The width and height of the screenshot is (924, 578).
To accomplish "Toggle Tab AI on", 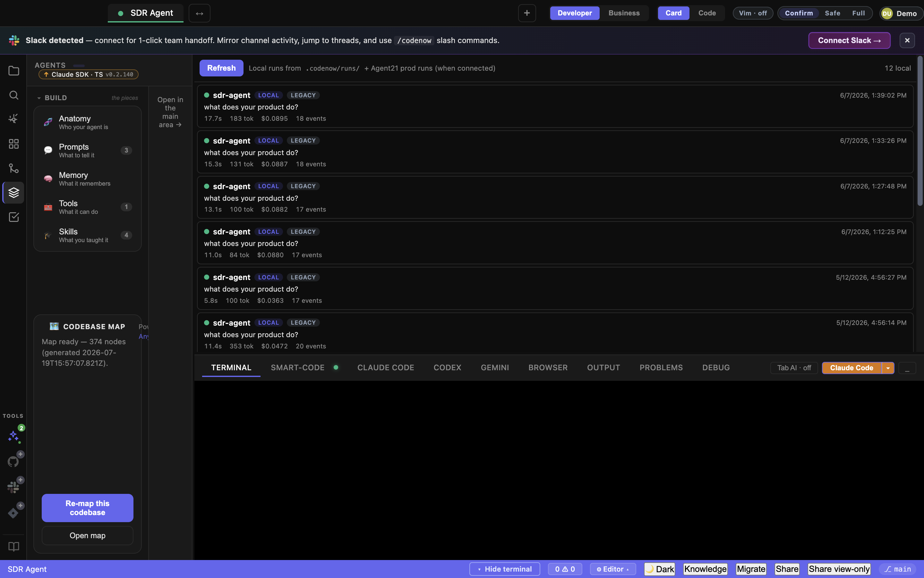I will pyautogui.click(x=794, y=368).
